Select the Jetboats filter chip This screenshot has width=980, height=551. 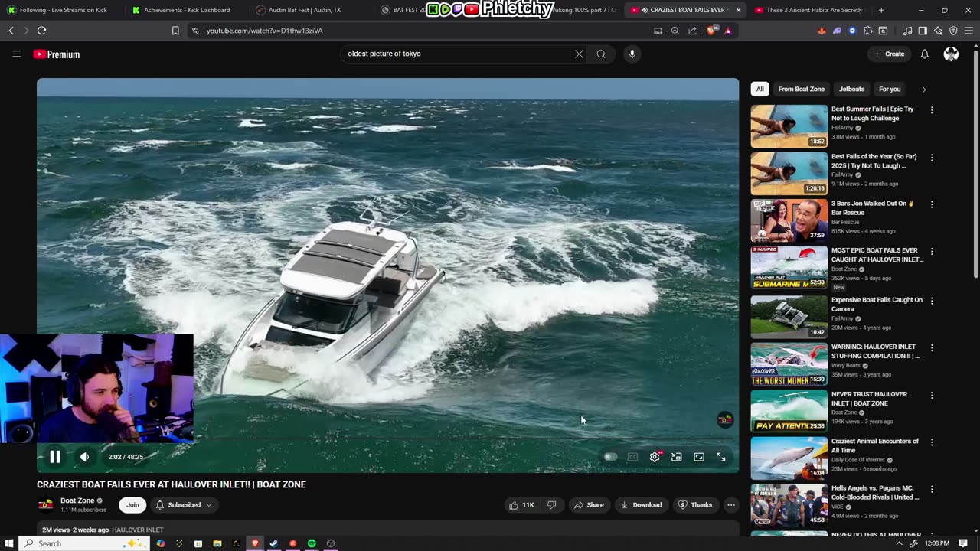(851, 89)
